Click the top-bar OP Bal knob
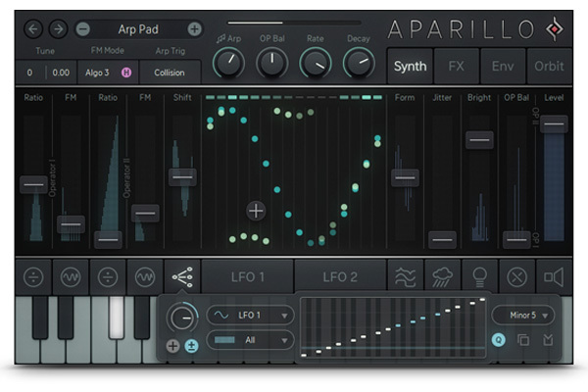Image resolution: width=588 pixels, height=392 pixels. click(271, 63)
